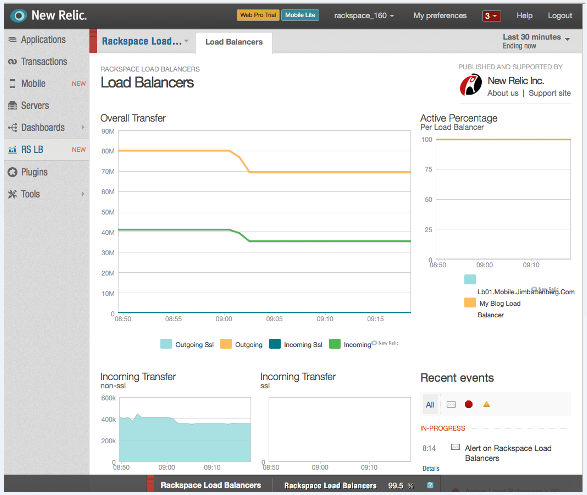Viewport: 587px width, 495px height.
Task: Click the Incoming Transfer non-ssl area chart
Action: (185, 429)
